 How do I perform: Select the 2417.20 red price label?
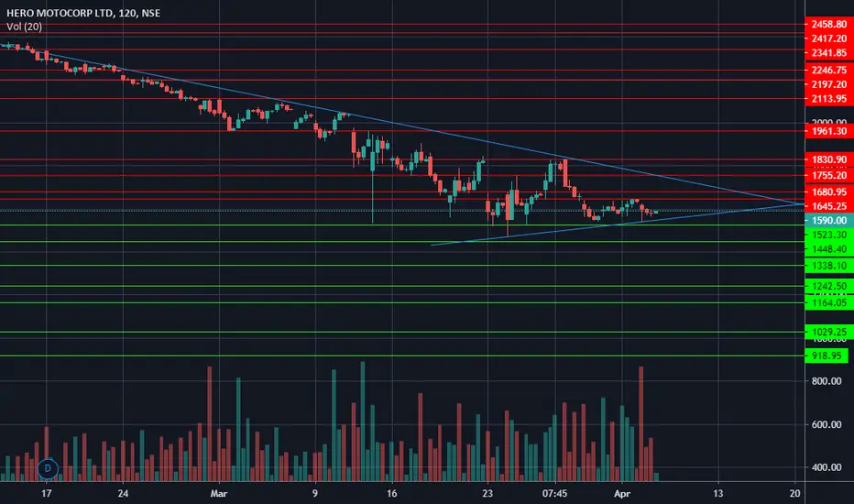click(x=829, y=38)
